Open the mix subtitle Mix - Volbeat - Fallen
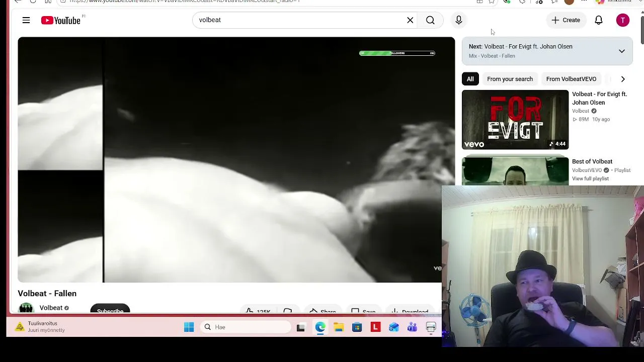Viewport: 644px width, 362px height. click(x=492, y=56)
